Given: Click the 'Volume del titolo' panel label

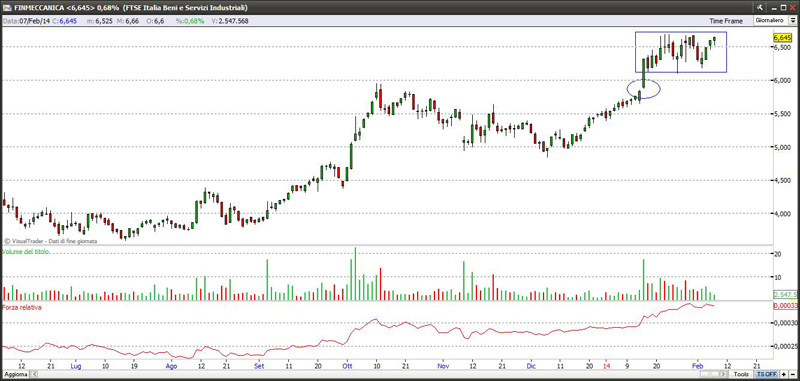Looking at the screenshot, I should (x=26, y=252).
